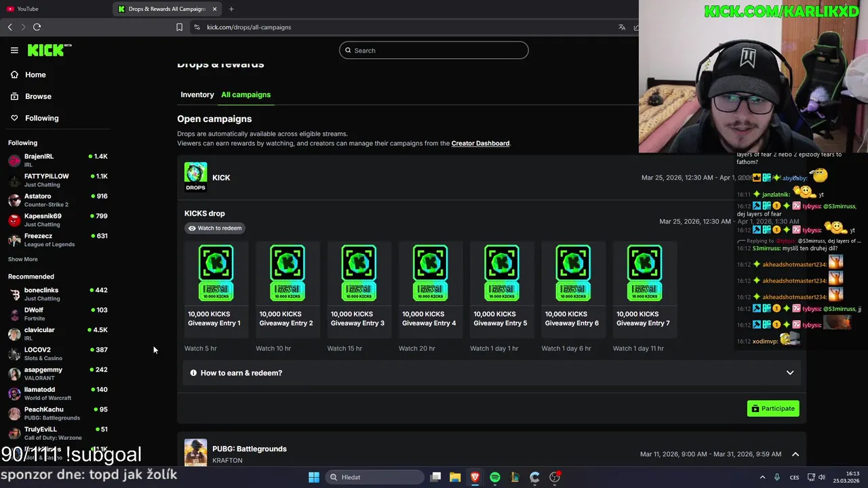Click the clavicular avatar in Recommended

point(14,334)
